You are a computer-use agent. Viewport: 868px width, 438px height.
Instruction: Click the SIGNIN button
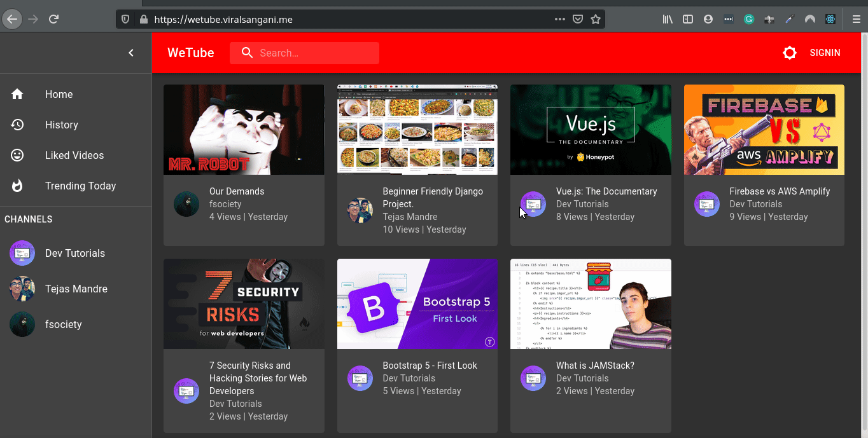(825, 53)
